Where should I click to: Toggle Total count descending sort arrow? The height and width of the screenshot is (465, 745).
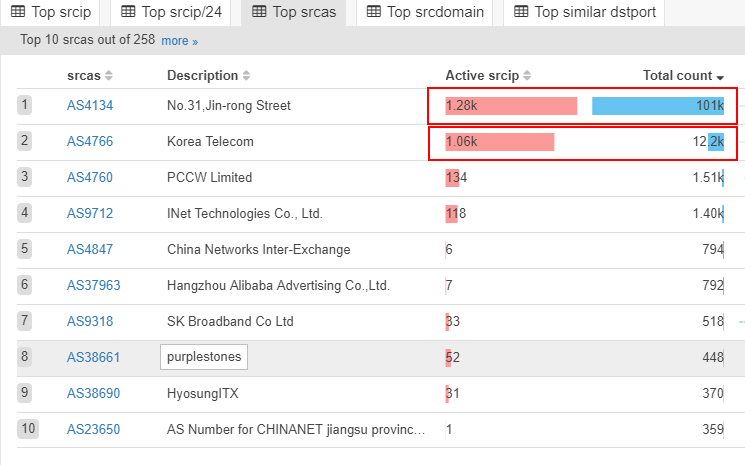(x=720, y=77)
